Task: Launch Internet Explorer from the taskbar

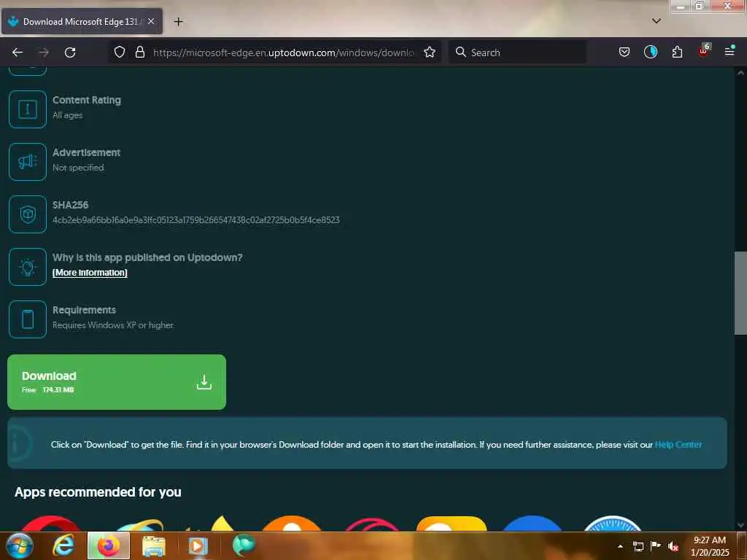Action: coord(63,545)
